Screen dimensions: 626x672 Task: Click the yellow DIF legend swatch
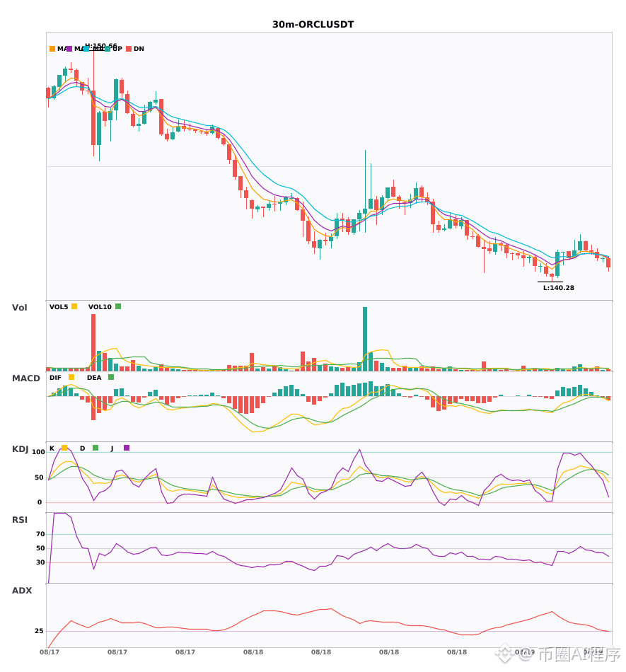point(71,377)
